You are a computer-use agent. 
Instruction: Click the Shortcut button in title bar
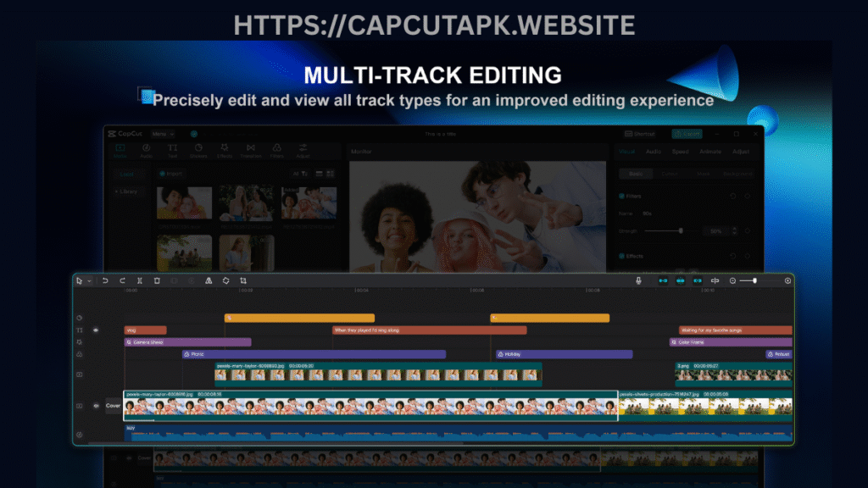coord(640,134)
